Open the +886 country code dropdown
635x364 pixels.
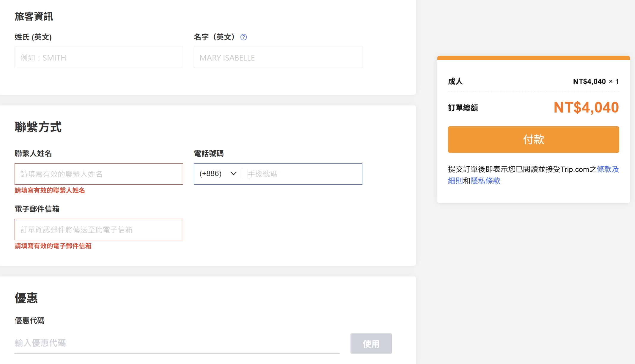[218, 174]
